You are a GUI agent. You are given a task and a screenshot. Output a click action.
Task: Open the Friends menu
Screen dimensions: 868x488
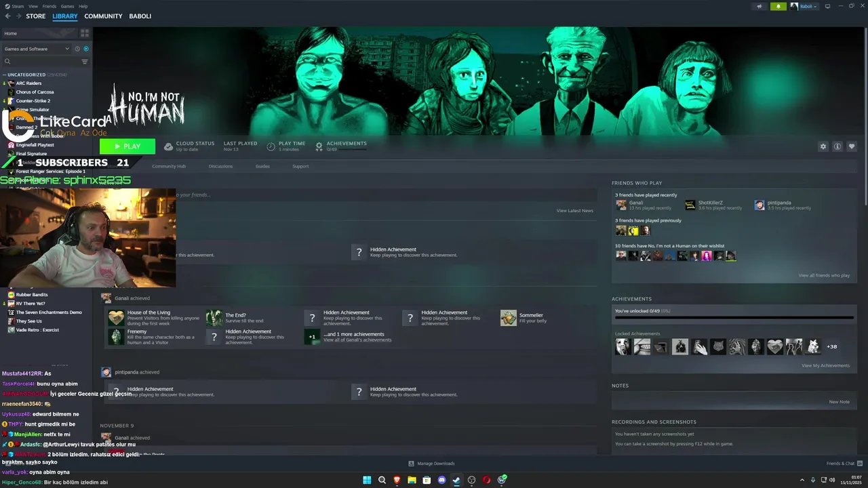[x=50, y=6]
